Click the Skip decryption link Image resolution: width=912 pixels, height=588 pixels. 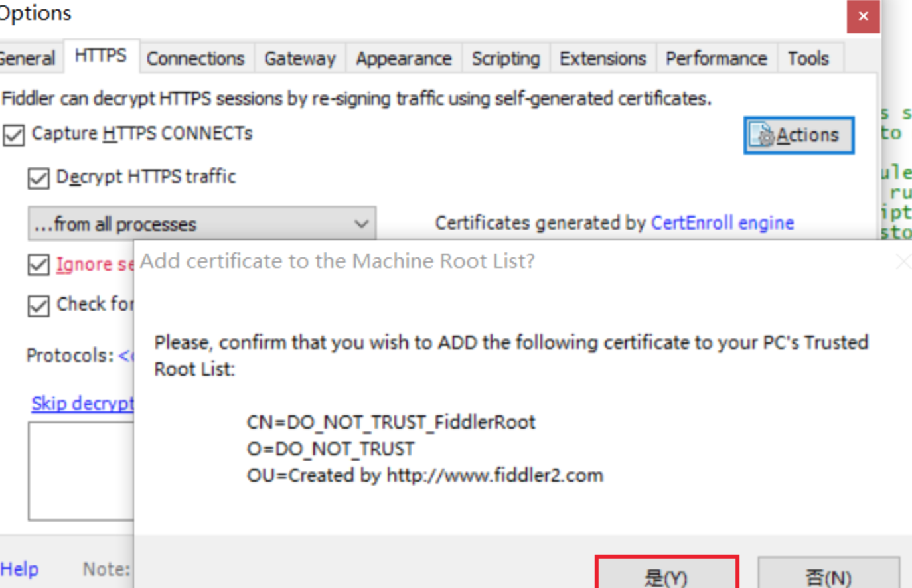pyautogui.click(x=83, y=403)
